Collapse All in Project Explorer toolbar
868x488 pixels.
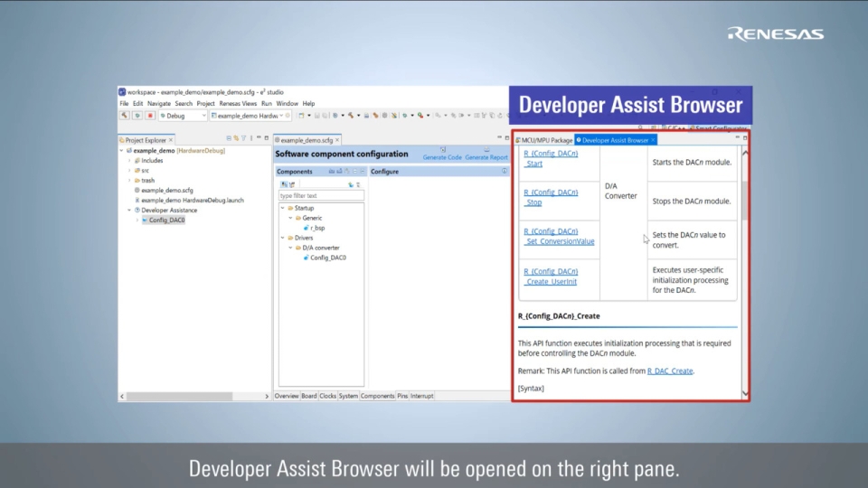(x=229, y=138)
